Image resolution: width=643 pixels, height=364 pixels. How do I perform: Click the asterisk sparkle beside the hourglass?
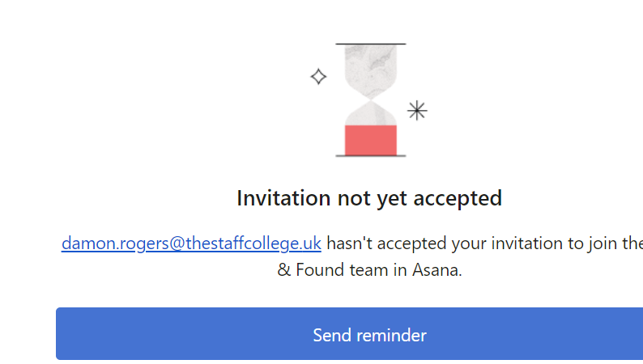pyautogui.click(x=417, y=111)
